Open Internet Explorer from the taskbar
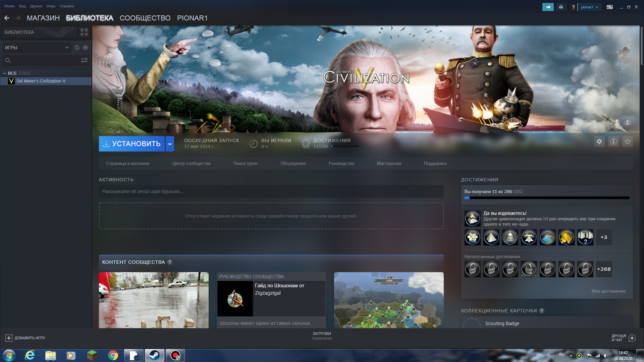 (30, 355)
